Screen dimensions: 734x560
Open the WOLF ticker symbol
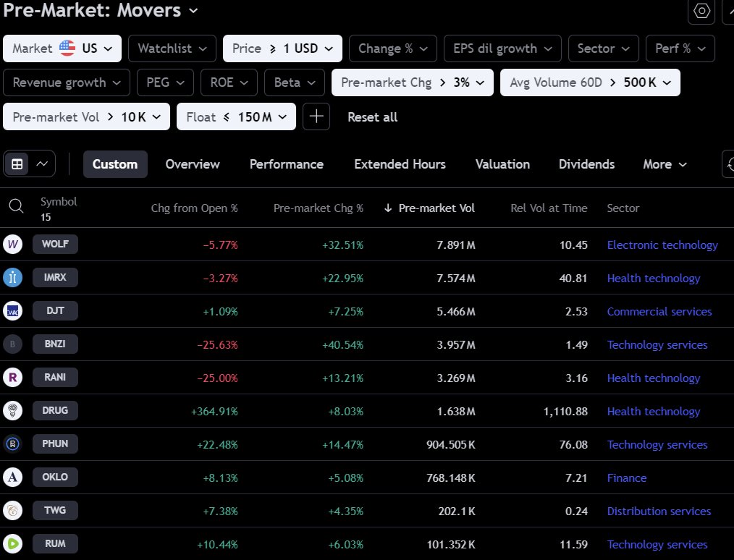(x=55, y=244)
